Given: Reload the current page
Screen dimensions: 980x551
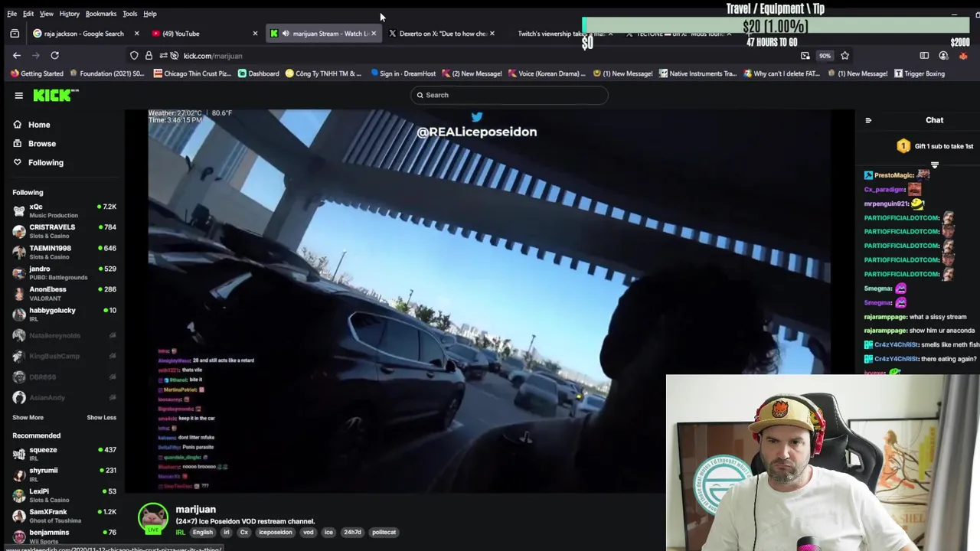Looking at the screenshot, I should coord(54,56).
